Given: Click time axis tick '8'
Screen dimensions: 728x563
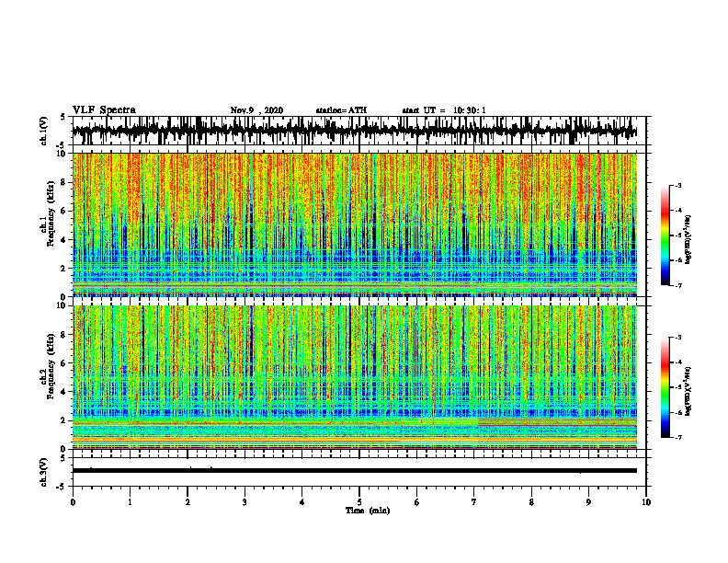Looking at the screenshot, I should (x=531, y=502).
